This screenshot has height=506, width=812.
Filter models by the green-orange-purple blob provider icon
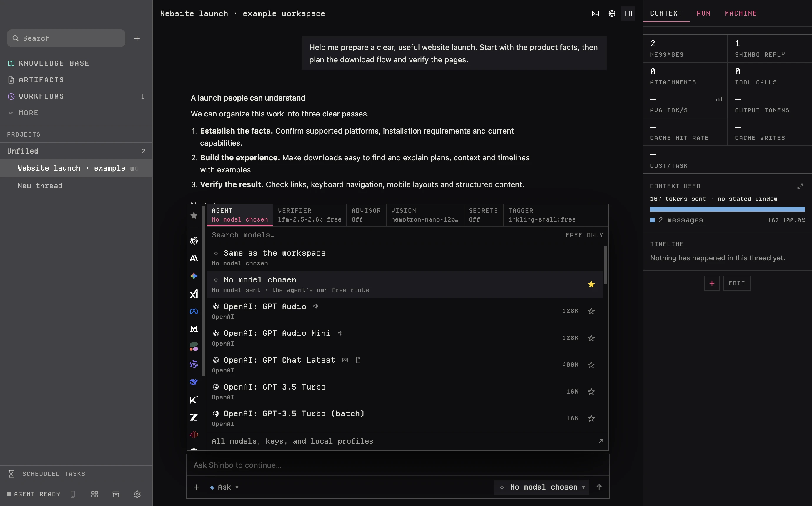pyautogui.click(x=194, y=347)
